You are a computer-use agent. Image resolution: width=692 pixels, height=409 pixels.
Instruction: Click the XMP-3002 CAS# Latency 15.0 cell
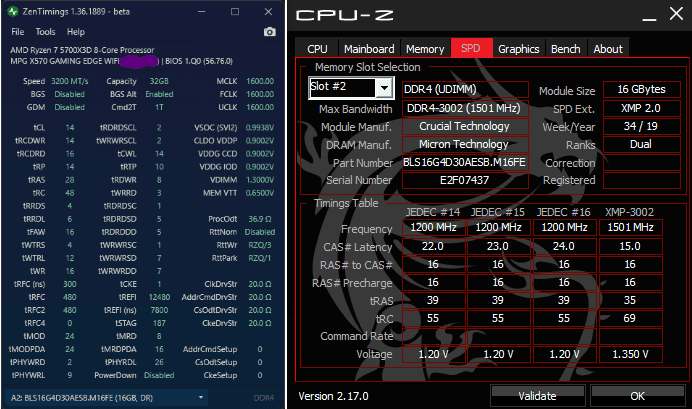click(631, 246)
